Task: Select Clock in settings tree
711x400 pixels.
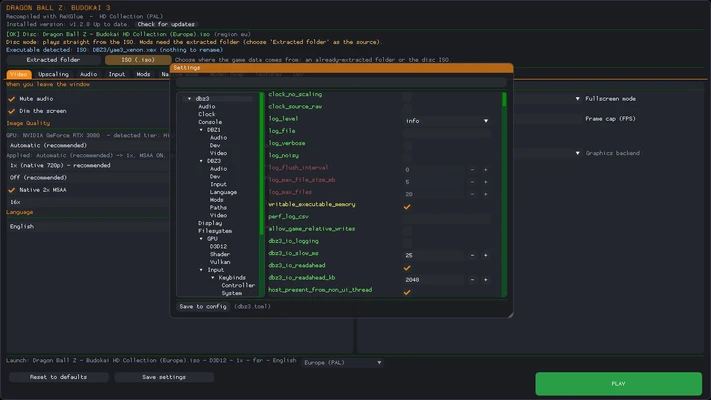Action: click(207, 114)
